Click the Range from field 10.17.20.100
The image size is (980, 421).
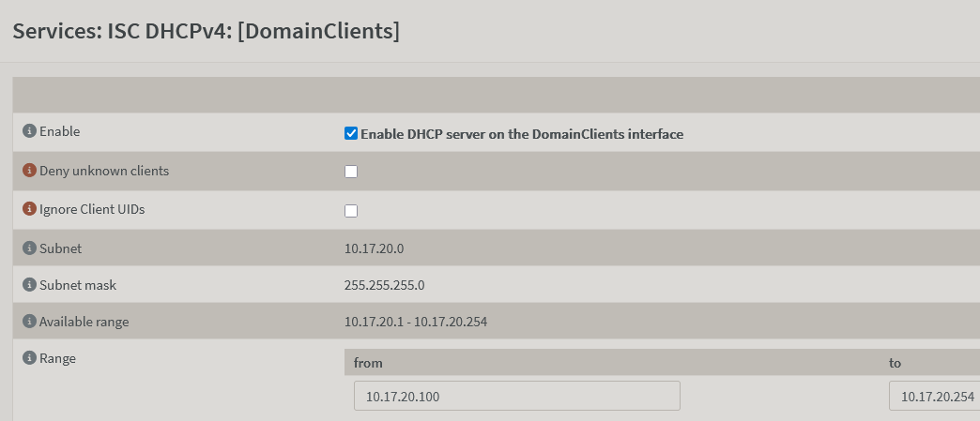[x=517, y=396]
